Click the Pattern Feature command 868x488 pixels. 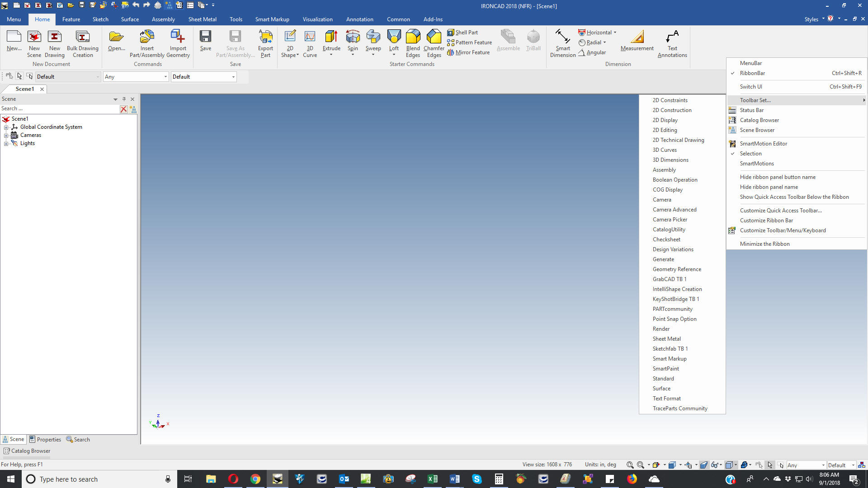469,42
